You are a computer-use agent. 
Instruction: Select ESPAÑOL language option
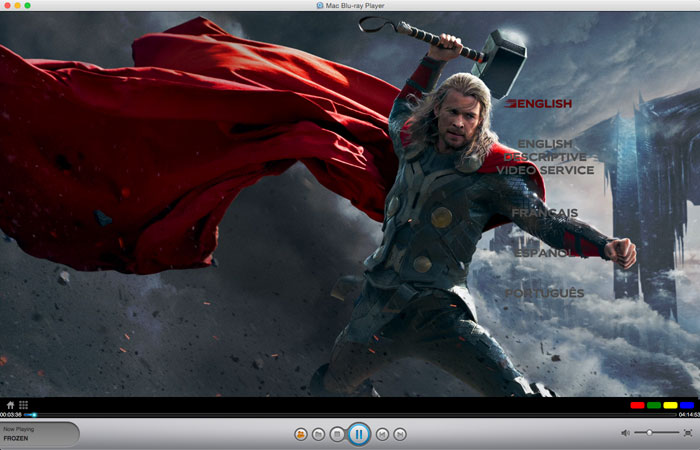(x=544, y=253)
